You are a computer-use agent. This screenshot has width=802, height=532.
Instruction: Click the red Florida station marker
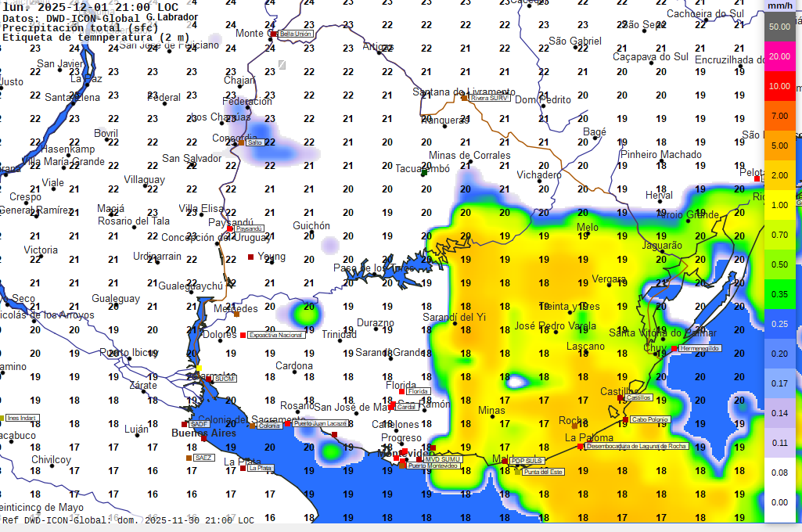[402, 391]
